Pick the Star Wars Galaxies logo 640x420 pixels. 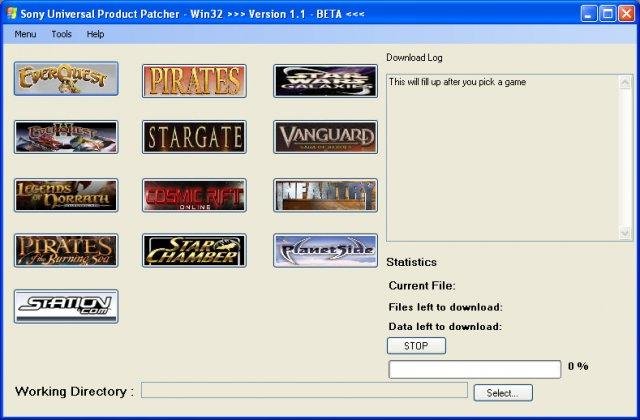point(325,81)
